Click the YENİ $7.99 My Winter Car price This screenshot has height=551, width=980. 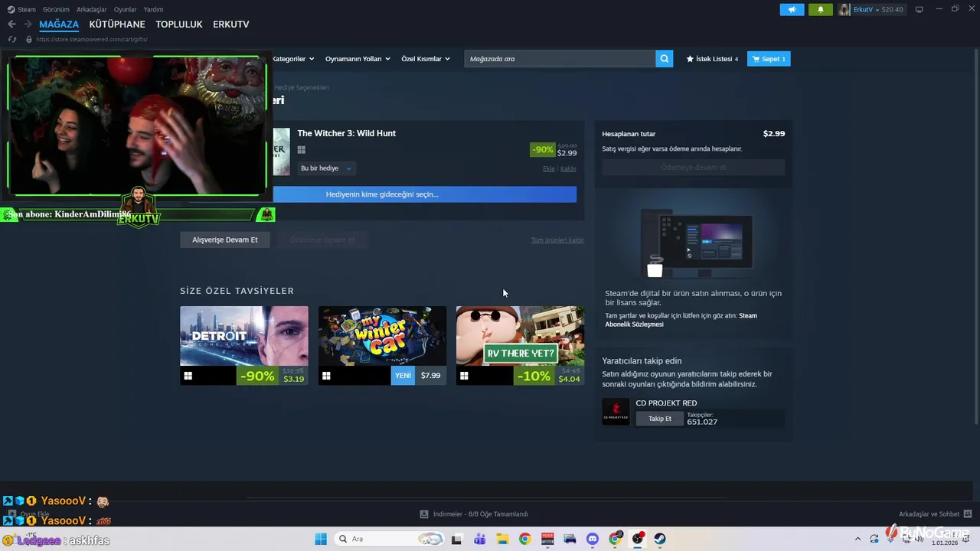click(418, 376)
